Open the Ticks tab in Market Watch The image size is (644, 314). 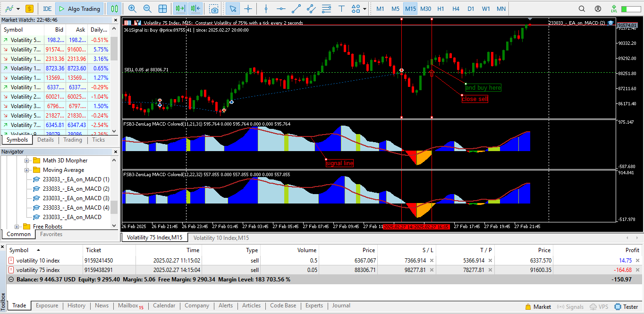(99, 140)
